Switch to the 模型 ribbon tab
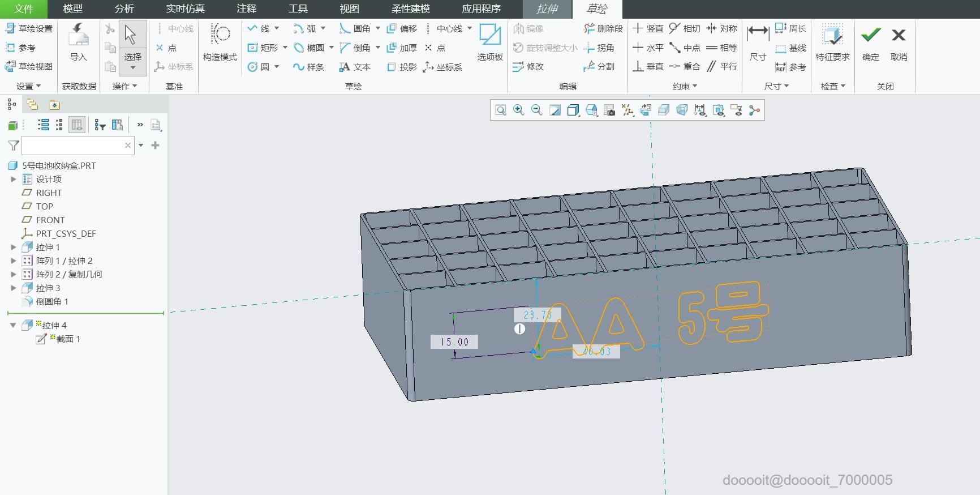Screen dimensions: 980x495 pos(72,9)
